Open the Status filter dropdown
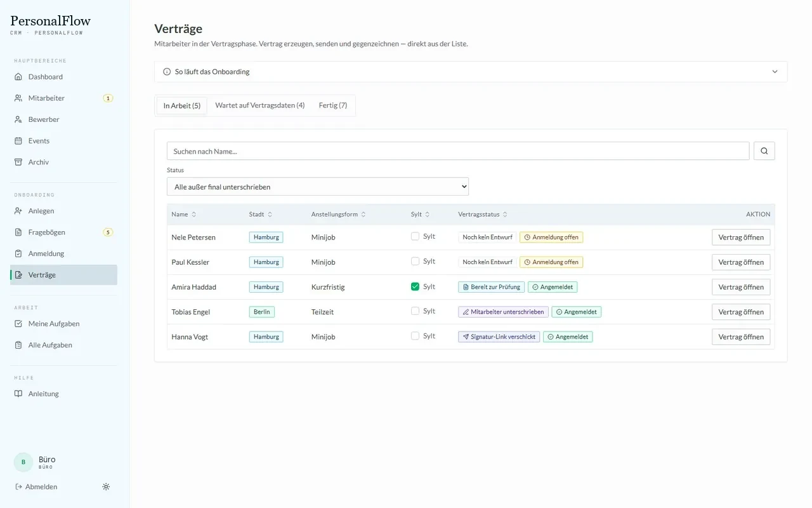Image resolution: width=812 pixels, height=508 pixels. (318, 187)
